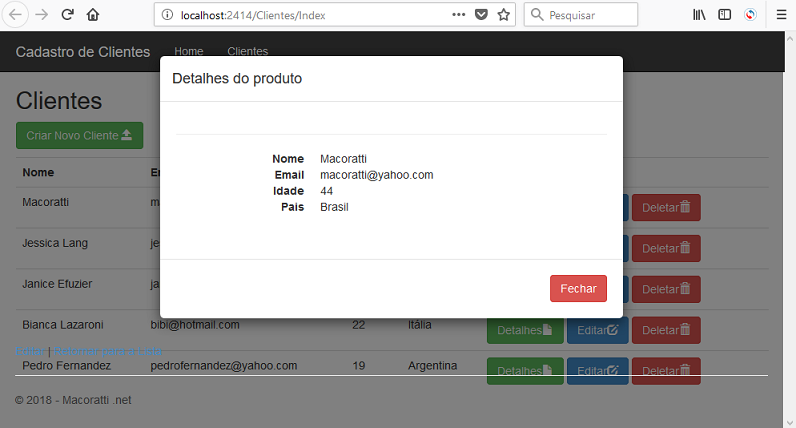Open page actions three-dot menu
This screenshot has height=428, width=796.
pyautogui.click(x=458, y=15)
